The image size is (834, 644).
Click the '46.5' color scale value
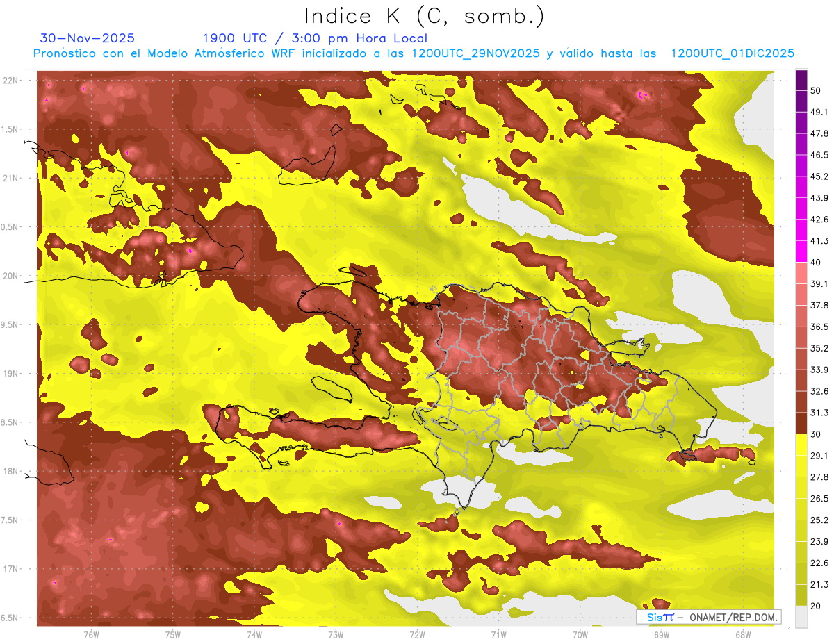819,154
